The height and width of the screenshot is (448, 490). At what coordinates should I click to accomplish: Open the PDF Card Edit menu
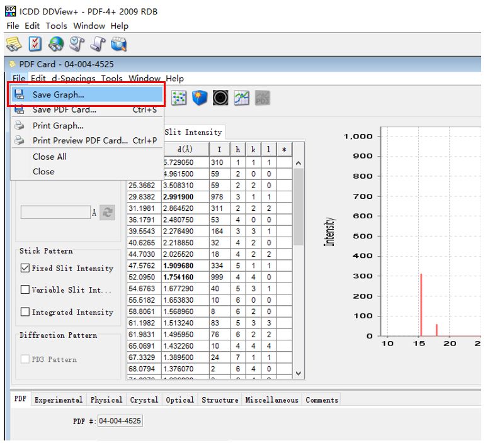[x=38, y=79]
